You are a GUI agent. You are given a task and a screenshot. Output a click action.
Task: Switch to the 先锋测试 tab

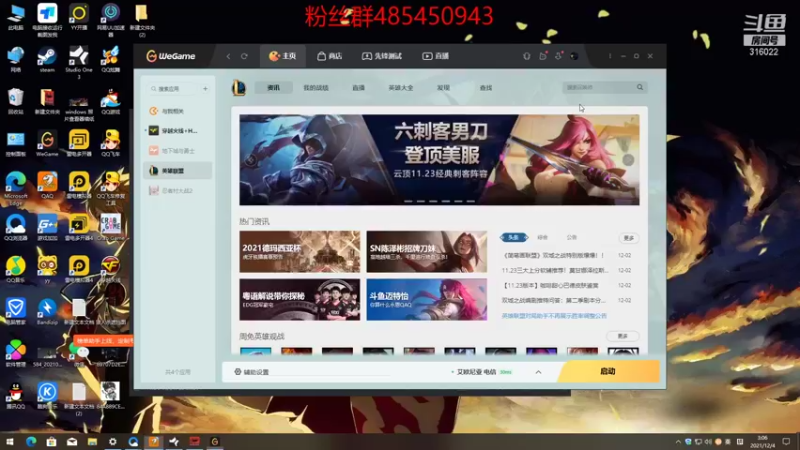click(x=382, y=56)
